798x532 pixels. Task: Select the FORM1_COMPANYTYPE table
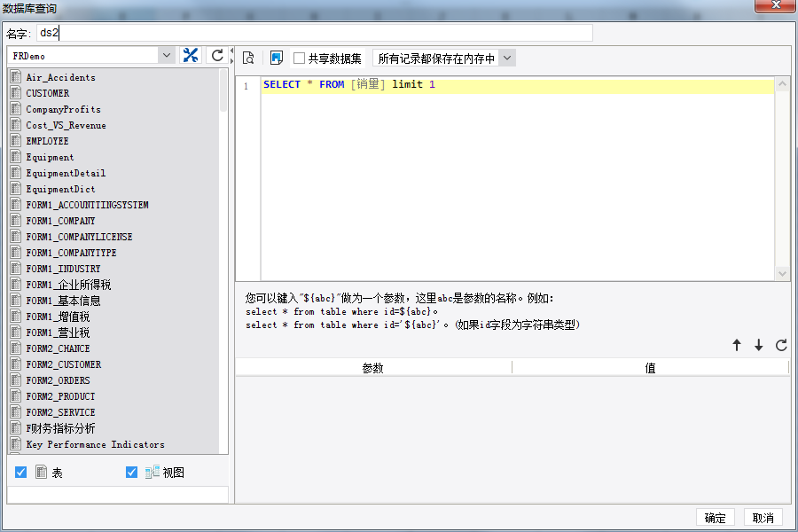click(x=71, y=253)
